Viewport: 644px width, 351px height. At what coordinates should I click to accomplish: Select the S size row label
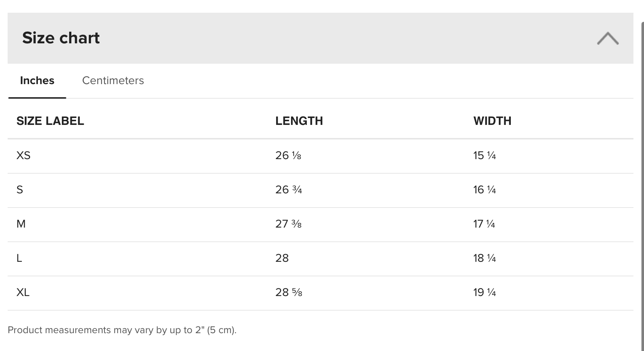pos(20,190)
